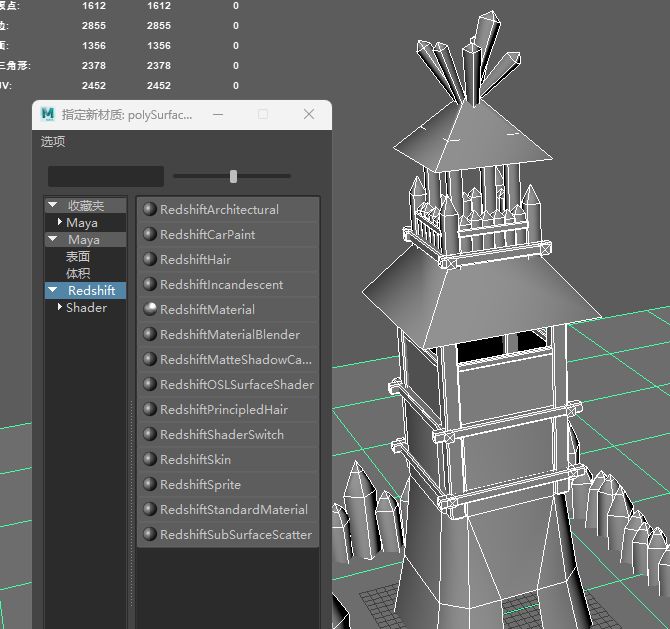Assign RedshiftSkin material
This screenshot has width=670, height=629.
tap(228, 459)
